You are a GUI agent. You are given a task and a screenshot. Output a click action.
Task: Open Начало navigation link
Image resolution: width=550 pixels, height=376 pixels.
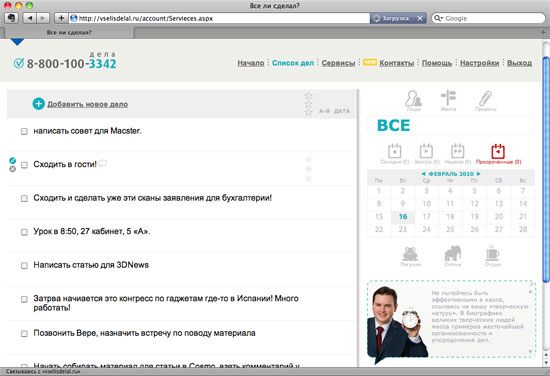[x=251, y=63]
